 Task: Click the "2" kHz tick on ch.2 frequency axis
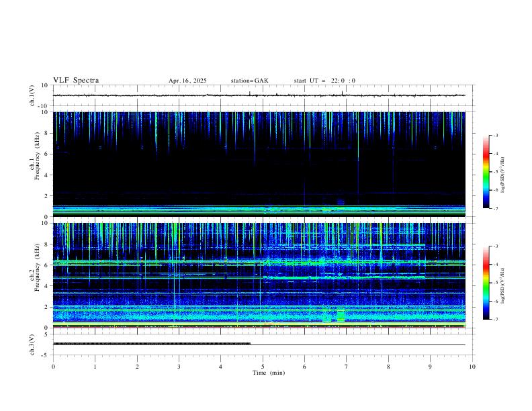pos(46,307)
